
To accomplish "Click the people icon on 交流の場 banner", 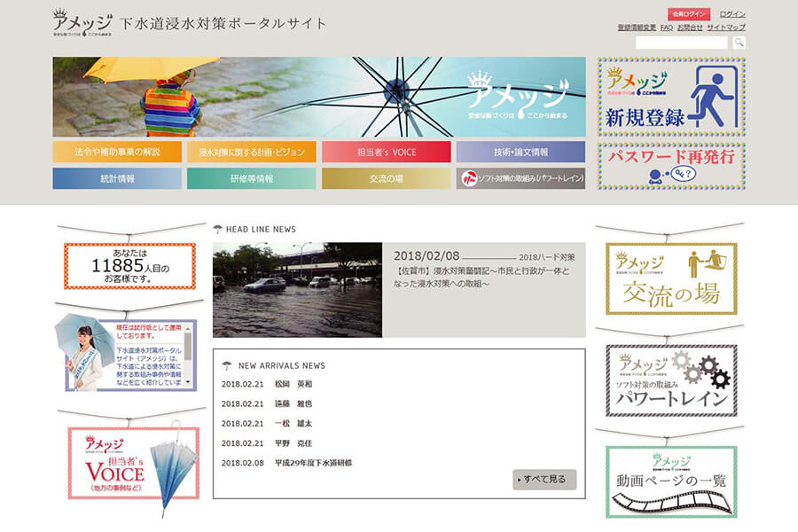I will click(708, 262).
